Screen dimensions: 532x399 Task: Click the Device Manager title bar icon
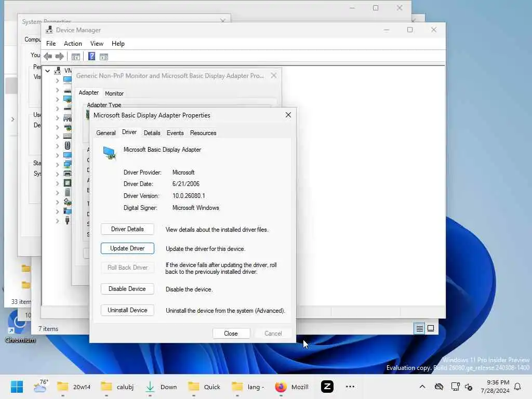tap(49, 30)
